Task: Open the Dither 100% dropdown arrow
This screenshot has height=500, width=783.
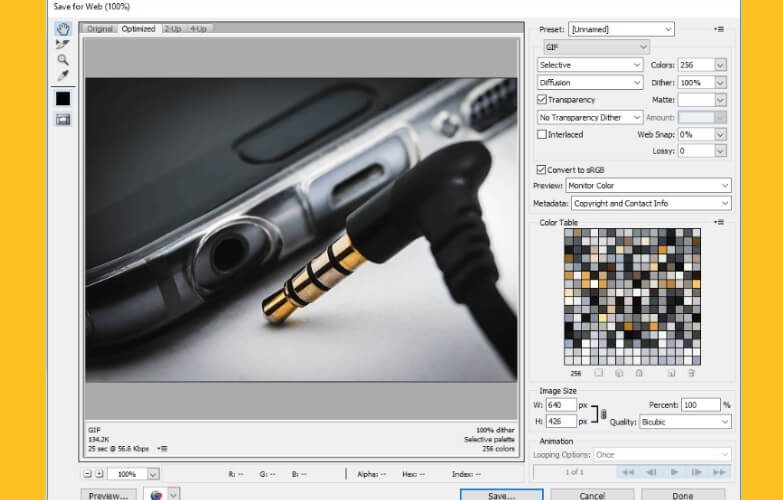Action: (720, 82)
